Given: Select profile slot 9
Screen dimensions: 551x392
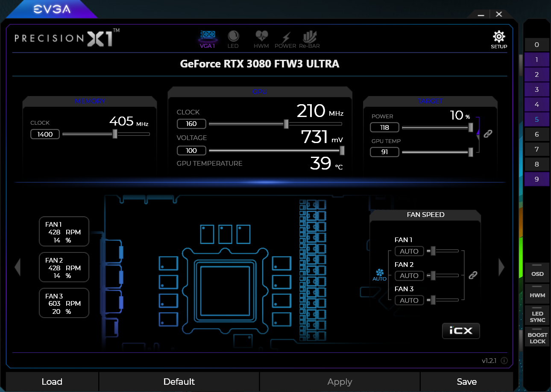Looking at the screenshot, I should pos(537,179).
